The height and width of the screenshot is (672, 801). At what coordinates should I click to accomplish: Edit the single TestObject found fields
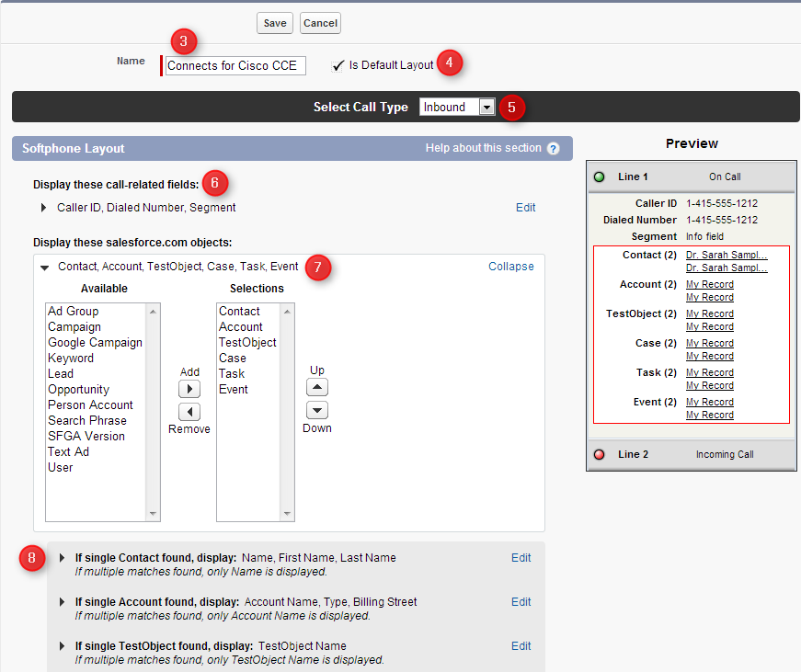521,646
